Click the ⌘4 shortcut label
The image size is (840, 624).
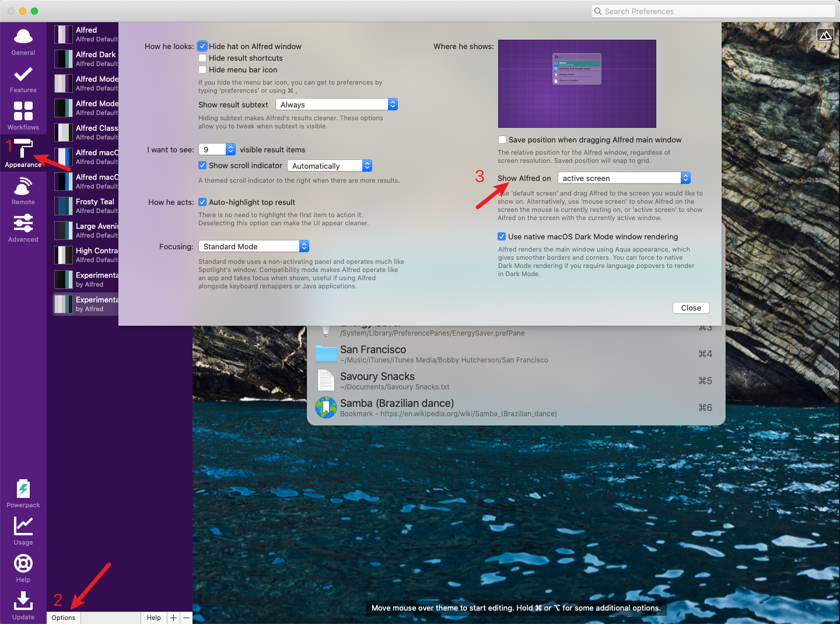tap(705, 354)
